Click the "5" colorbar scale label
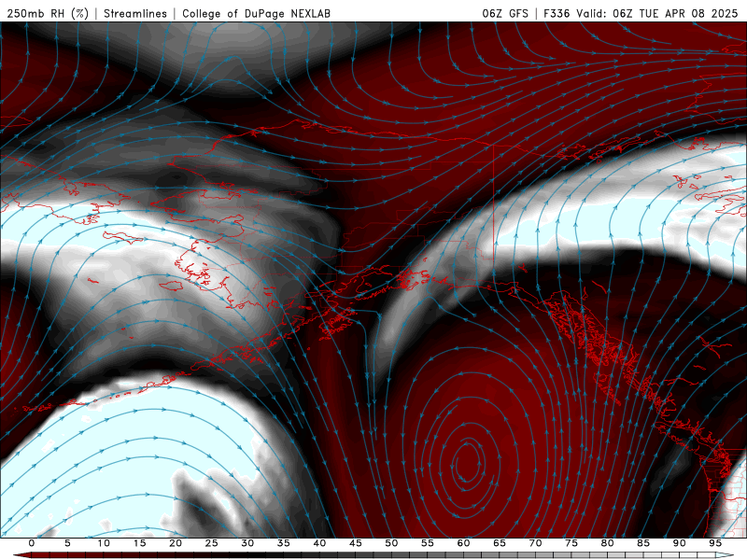 coord(67,543)
